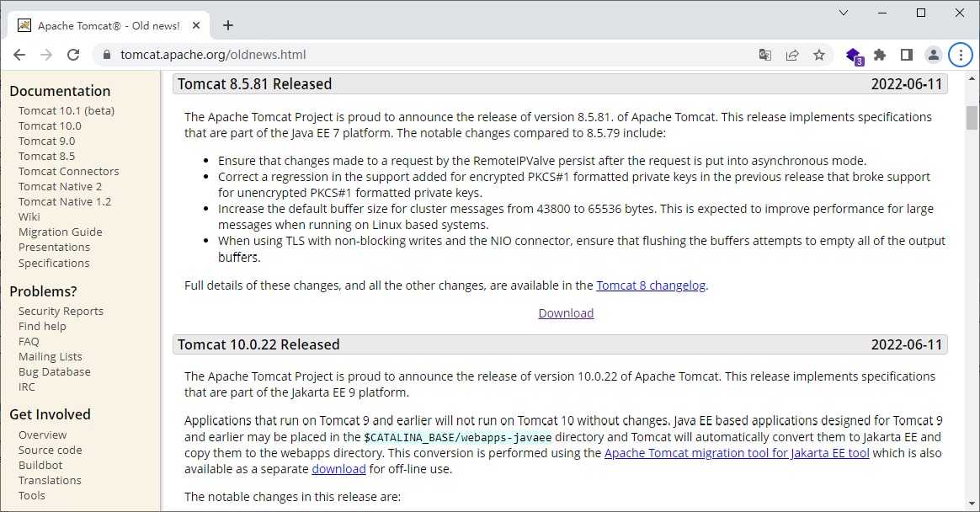Bookmark this page with the star icon

click(x=818, y=55)
